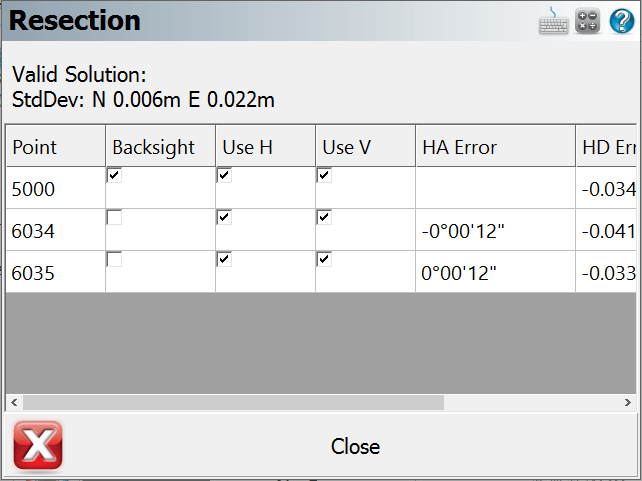Toggle Use V for point 6035
This screenshot has width=642, height=481.
click(x=324, y=259)
